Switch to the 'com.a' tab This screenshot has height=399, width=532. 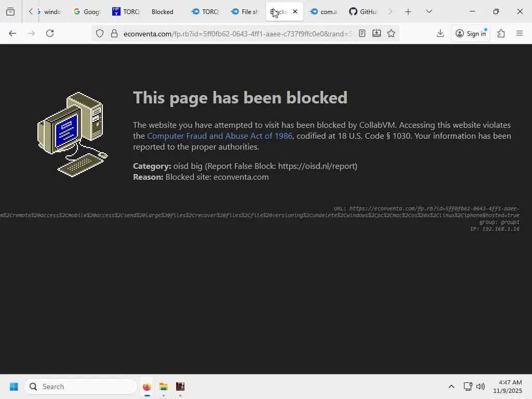point(324,12)
